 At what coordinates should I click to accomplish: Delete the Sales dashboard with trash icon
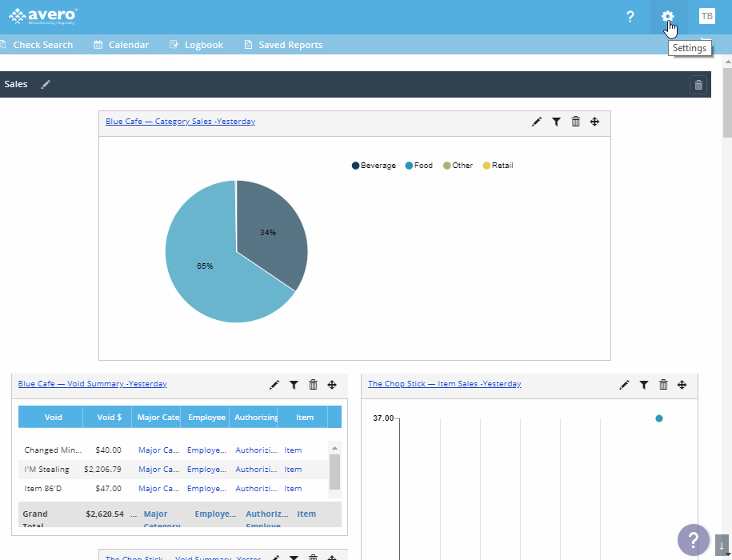(x=698, y=85)
